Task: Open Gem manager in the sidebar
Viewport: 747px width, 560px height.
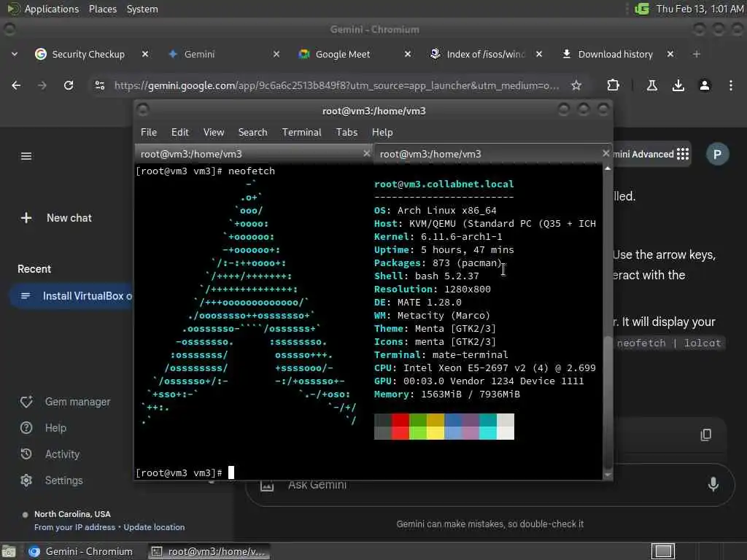Action: tap(65, 402)
